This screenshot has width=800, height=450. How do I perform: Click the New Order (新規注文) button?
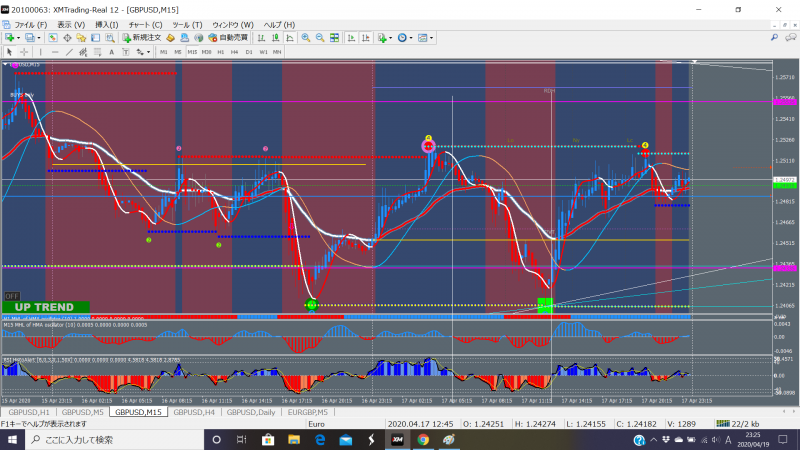coord(142,38)
